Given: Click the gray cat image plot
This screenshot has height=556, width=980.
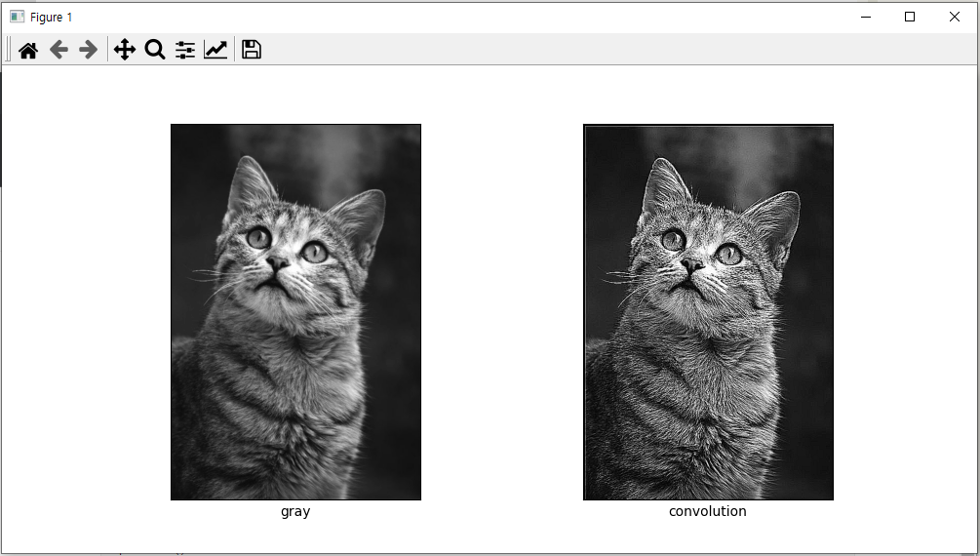Looking at the screenshot, I should [295, 312].
